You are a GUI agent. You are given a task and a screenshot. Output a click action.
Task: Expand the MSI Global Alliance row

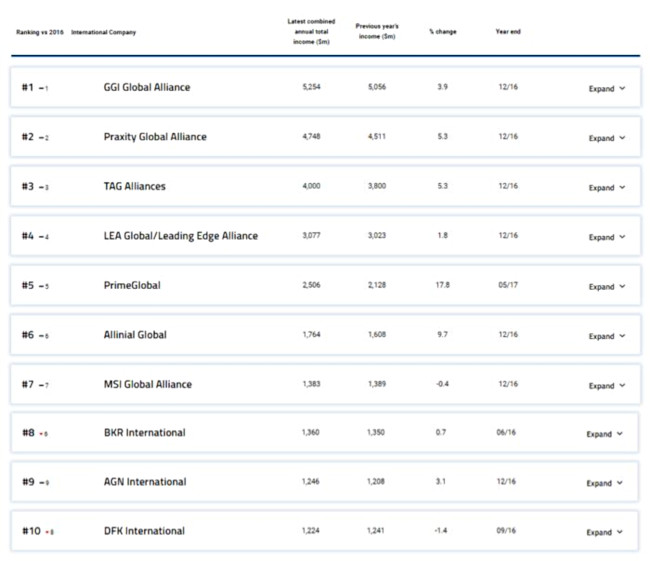click(x=607, y=385)
